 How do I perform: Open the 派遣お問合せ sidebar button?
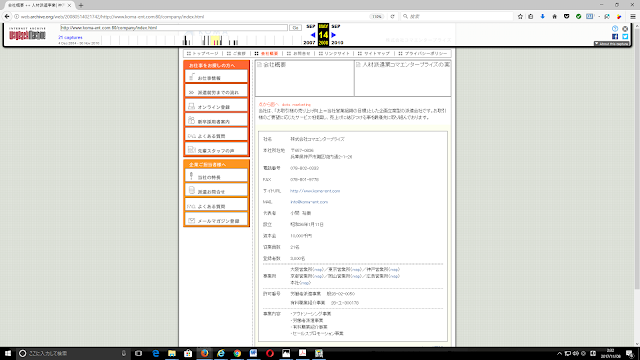pos(216,191)
